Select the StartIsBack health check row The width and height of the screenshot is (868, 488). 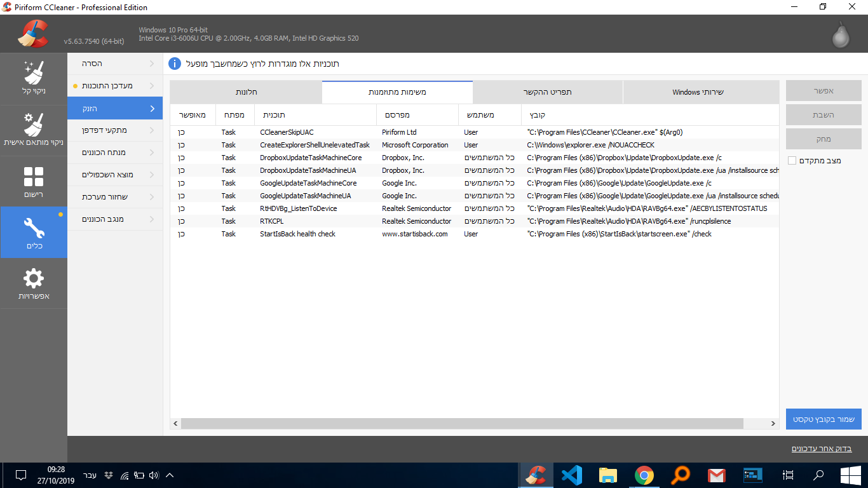(475, 234)
